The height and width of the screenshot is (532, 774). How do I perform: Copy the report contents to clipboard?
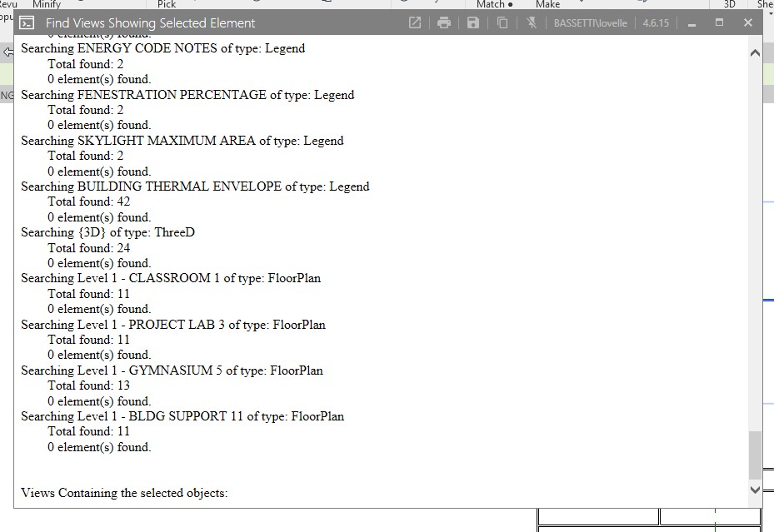[502, 22]
